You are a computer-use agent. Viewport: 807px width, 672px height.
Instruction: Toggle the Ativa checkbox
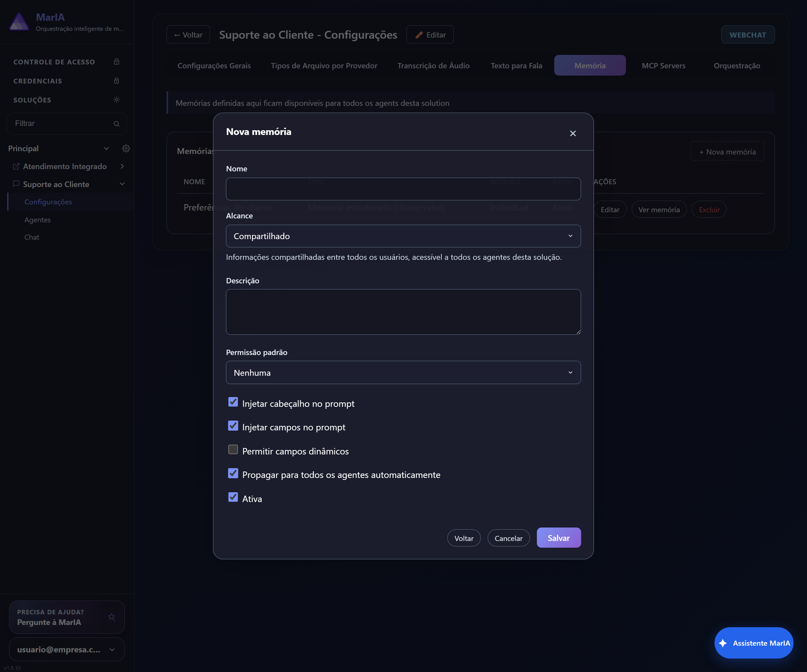233,497
